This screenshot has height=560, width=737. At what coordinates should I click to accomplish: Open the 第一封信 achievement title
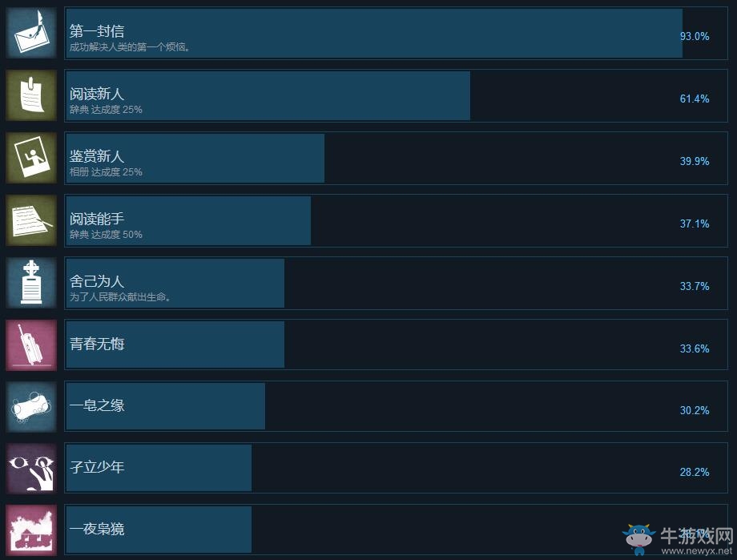coord(97,31)
